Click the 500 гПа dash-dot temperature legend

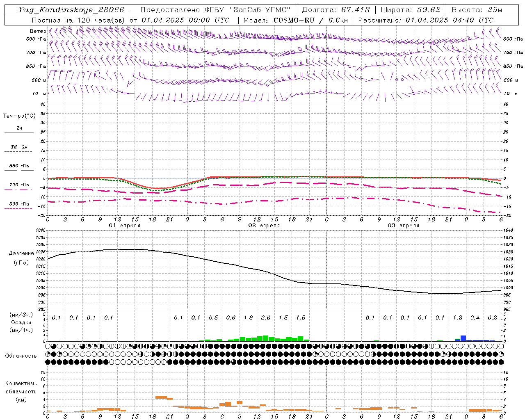pos(19,208)
